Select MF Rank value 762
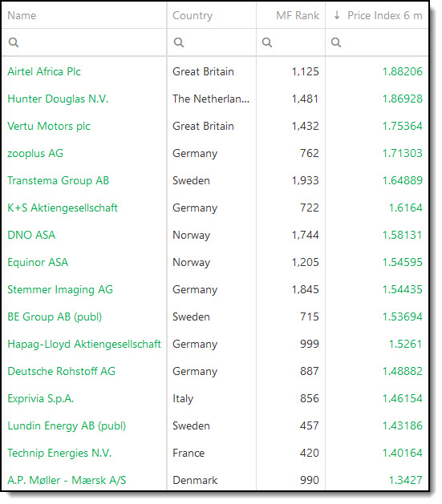 (310, 153)
